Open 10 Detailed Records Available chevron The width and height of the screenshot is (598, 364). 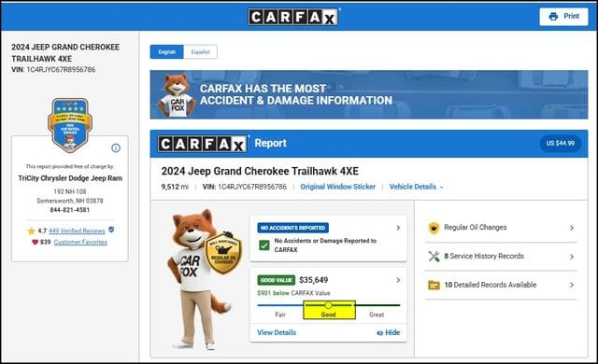pyautogui.click(x=572, y=285)
